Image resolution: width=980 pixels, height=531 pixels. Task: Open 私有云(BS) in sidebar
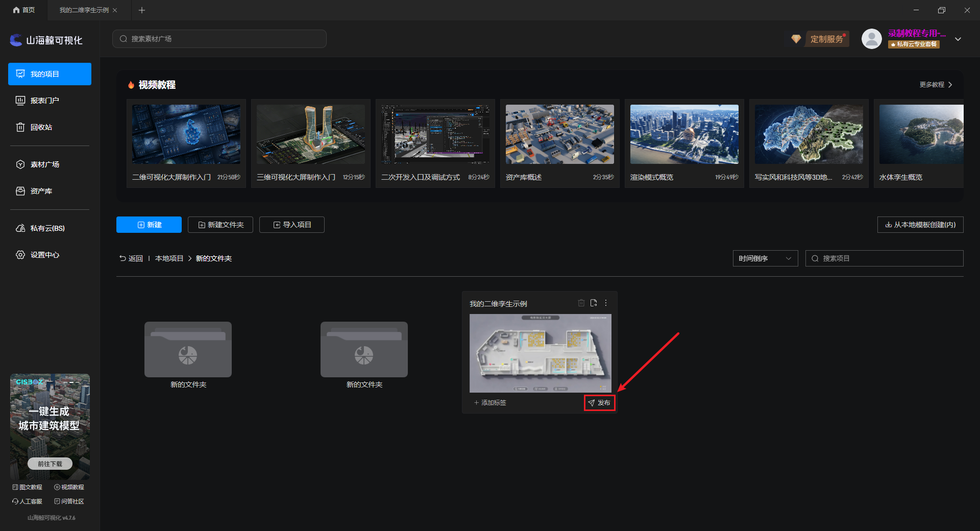tap(50, 228)
